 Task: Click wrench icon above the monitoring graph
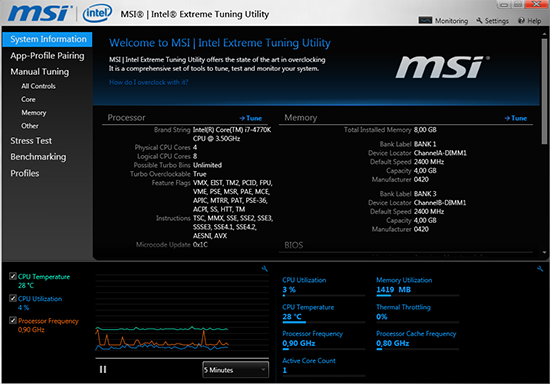click(x=265, y=269)
